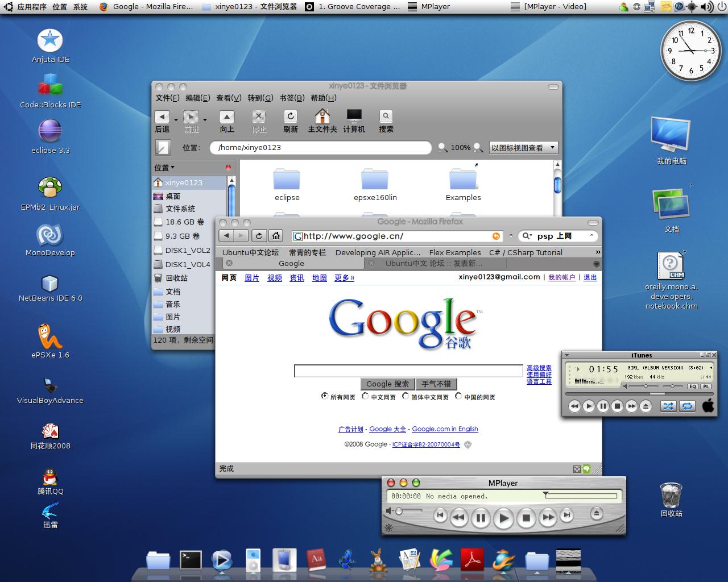This screenshot has height=582, width=728.
Task: Toggle the location-bar edit pencil button
Action: click(163, 148)
